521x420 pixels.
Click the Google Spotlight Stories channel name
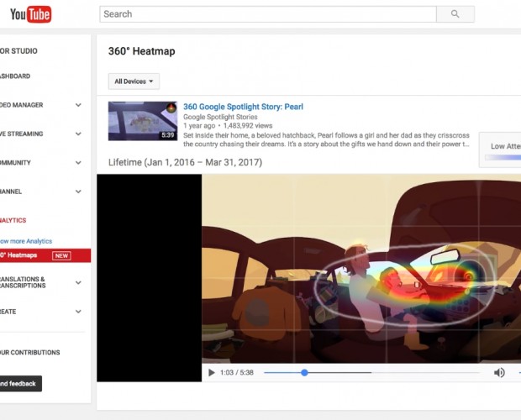click(x=220, y=117)
